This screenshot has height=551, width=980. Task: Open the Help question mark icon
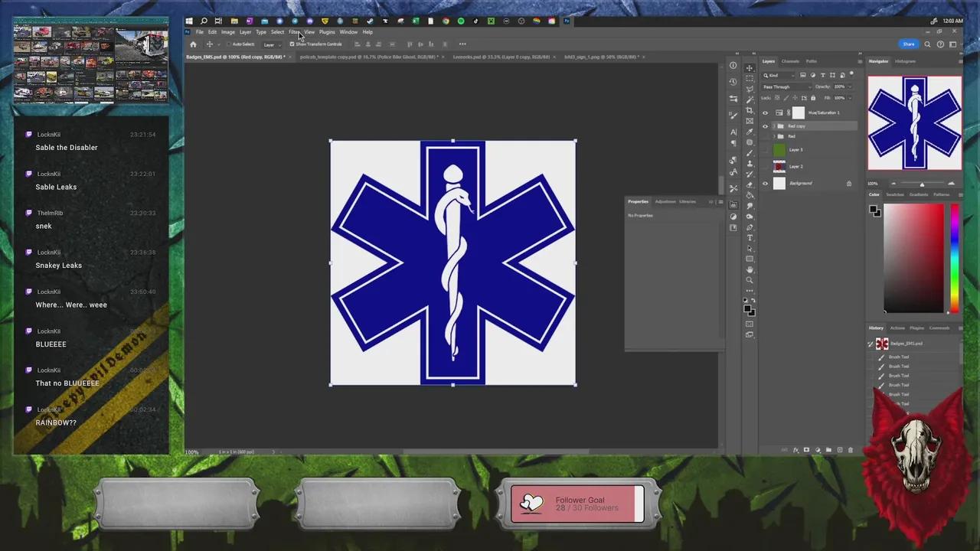coord(940,44)
